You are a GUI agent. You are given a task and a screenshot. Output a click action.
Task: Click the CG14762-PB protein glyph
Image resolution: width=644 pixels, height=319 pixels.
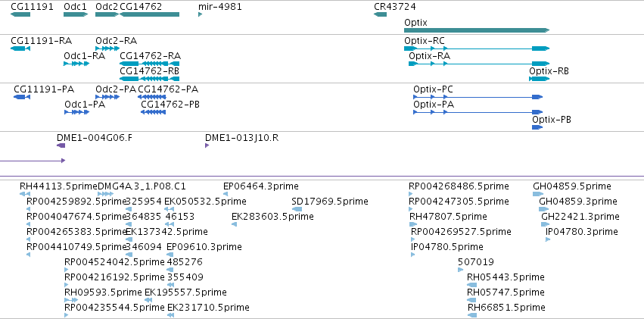[x=153, y=112]
